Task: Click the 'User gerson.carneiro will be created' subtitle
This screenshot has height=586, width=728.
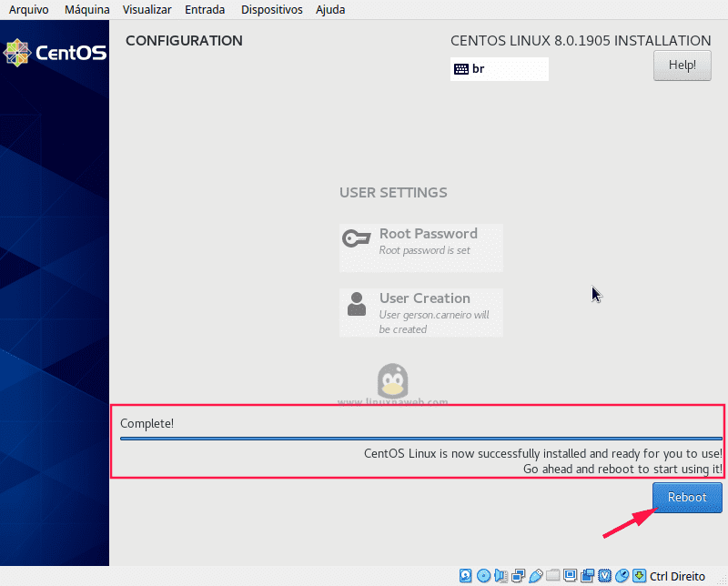Action: click(x=434, y=322)
